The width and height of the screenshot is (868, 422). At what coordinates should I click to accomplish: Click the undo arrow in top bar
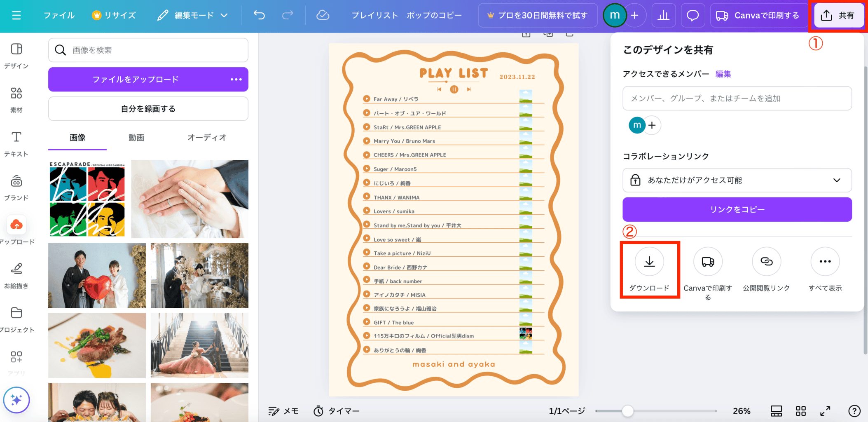(259, 15)
